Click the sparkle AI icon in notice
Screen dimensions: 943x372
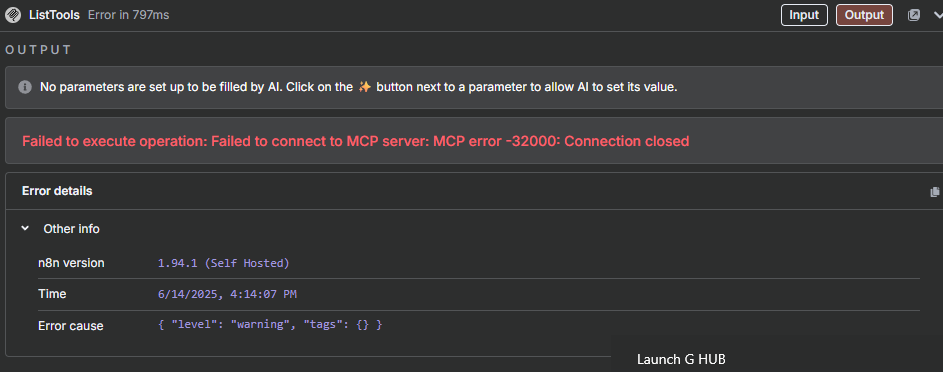364,87
